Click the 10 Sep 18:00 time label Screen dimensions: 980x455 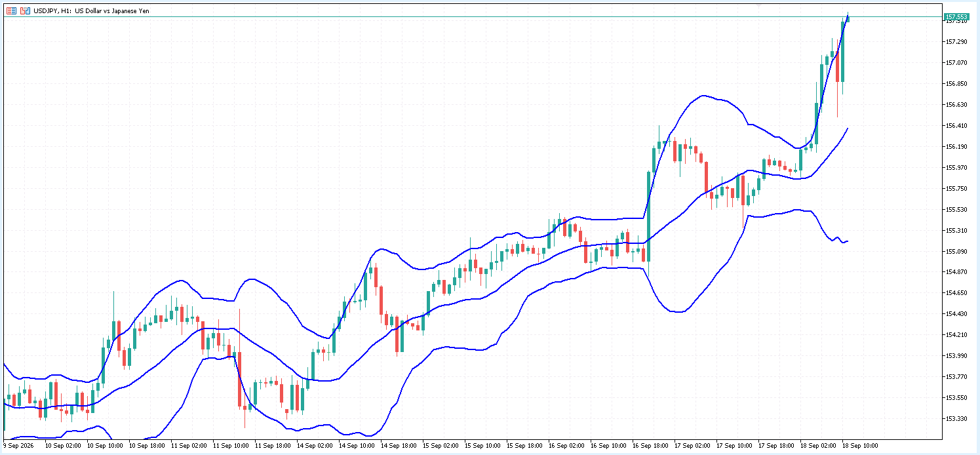[x=146, y=445]
